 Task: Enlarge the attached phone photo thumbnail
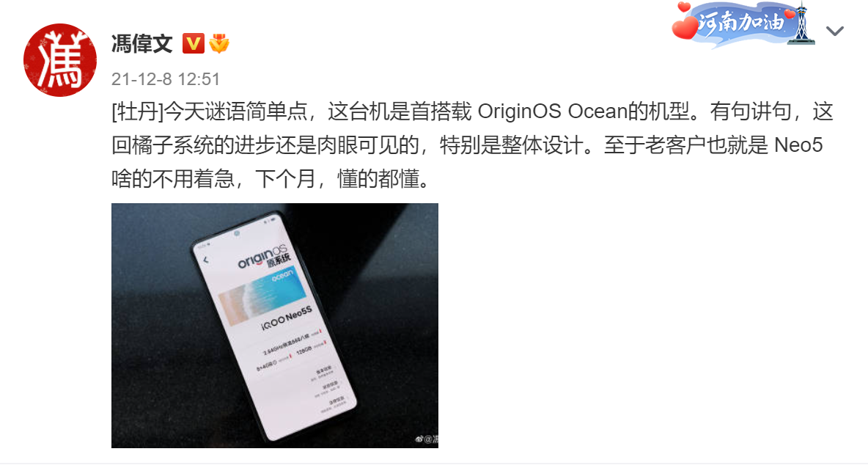[275, 326]
